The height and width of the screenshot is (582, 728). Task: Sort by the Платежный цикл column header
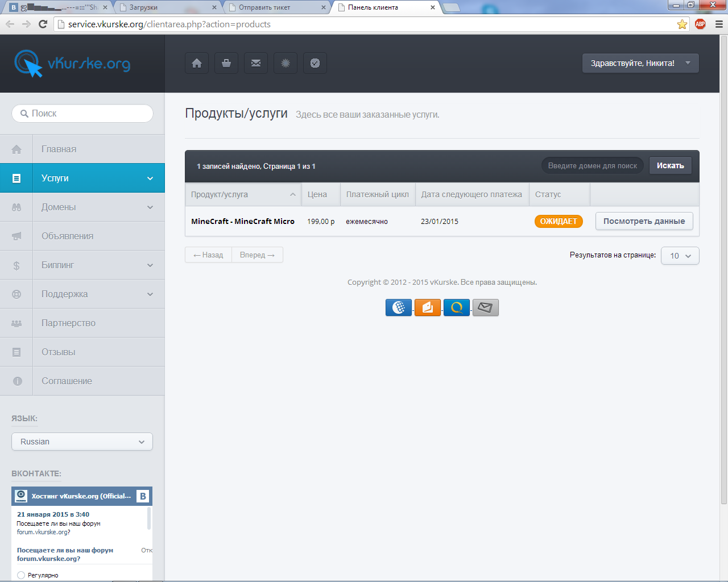(x=378, y=194)
